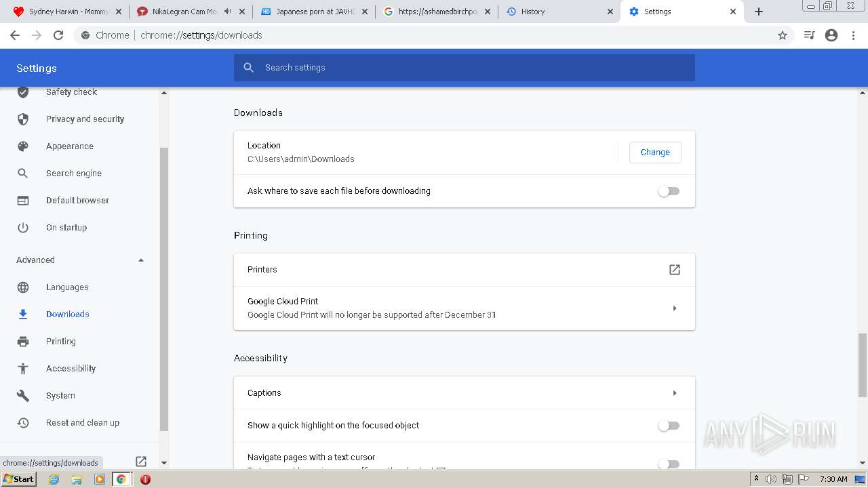Expand Captions row arrow
The width and height of the screenshot is (868, 488).
click(675, 393)
